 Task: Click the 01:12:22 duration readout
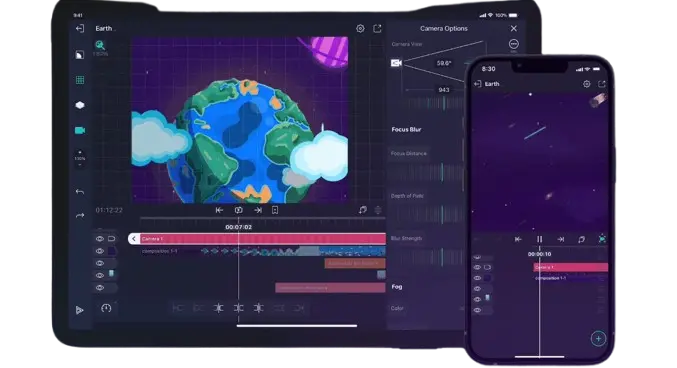(109, 210)
